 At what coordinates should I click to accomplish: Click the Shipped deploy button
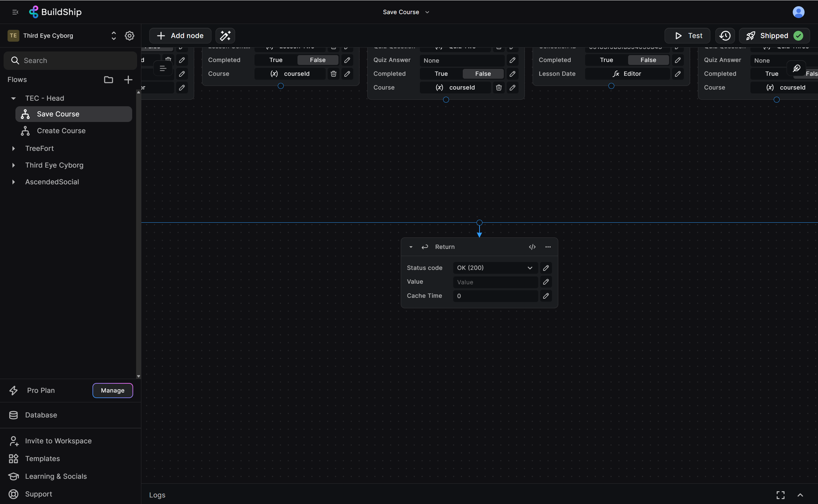(x=774, y=36)
